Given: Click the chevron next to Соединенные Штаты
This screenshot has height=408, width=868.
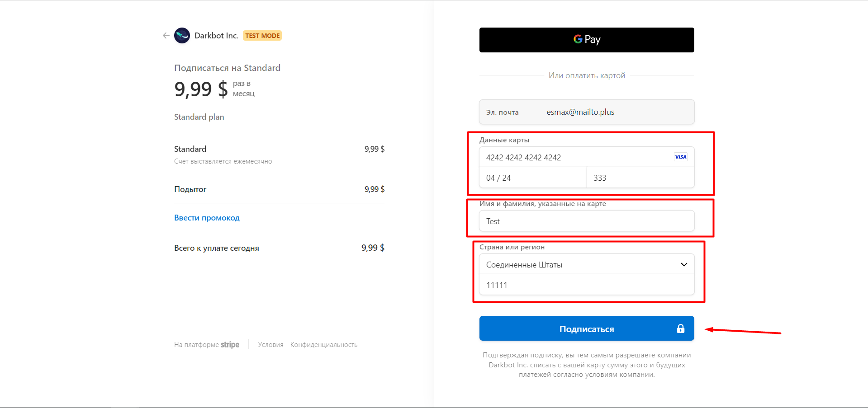Looking at the screenshot, I should coord(684,264).
